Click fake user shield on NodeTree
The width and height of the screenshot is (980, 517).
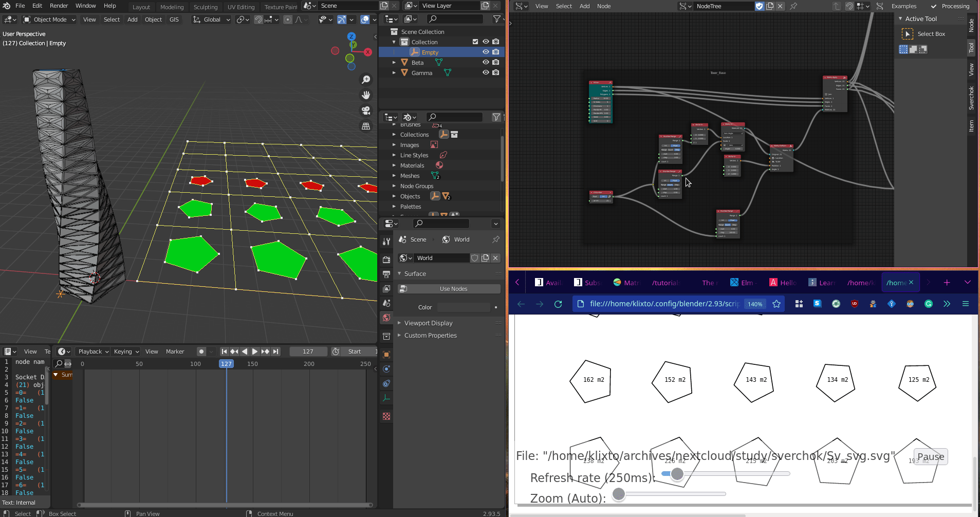point(760,6)
